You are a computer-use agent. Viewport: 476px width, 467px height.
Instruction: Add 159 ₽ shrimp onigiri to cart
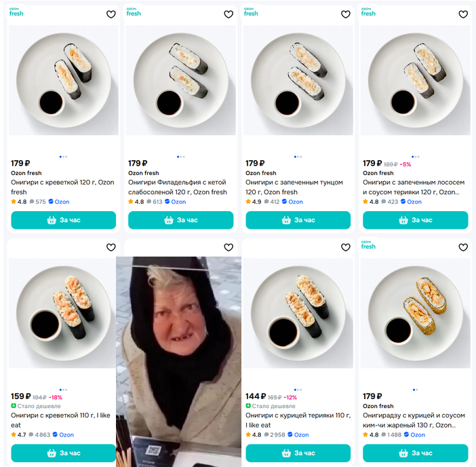(x=63, y=453)
